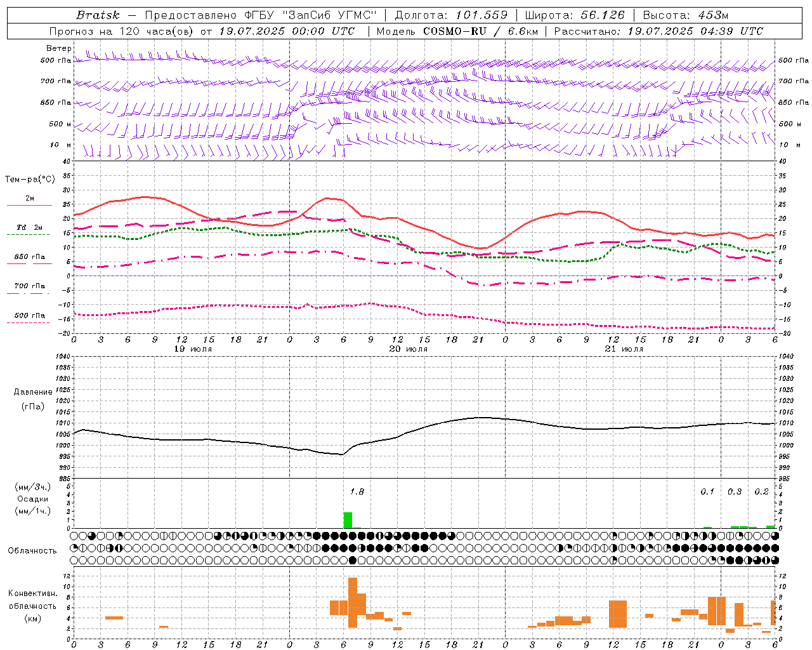Click the Облачность cloudiness label

[32, 551]
